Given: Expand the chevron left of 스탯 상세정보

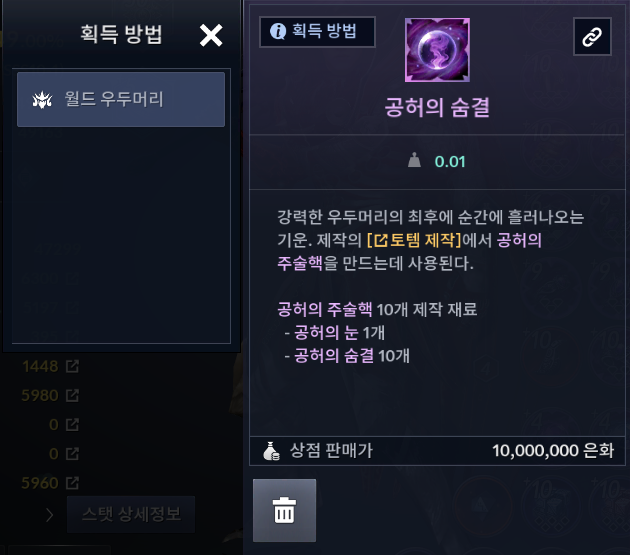Looking at the screenshot, I should tap(49, 515).
